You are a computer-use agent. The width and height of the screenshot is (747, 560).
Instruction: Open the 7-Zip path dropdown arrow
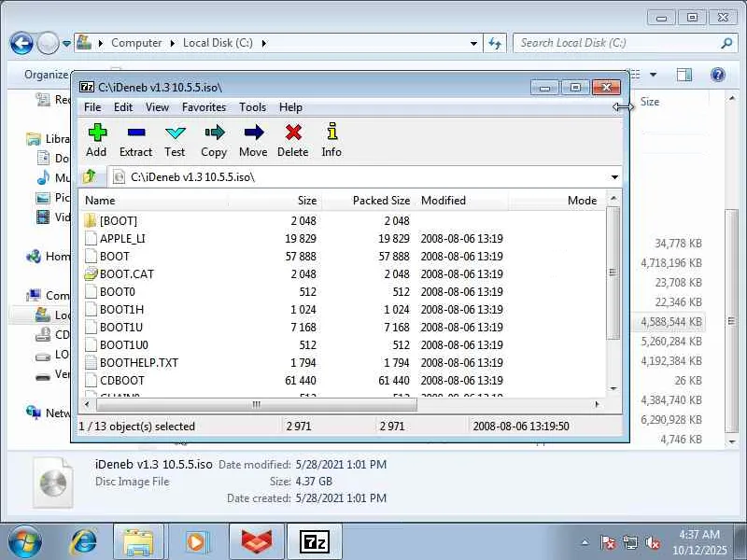(614, 177)
